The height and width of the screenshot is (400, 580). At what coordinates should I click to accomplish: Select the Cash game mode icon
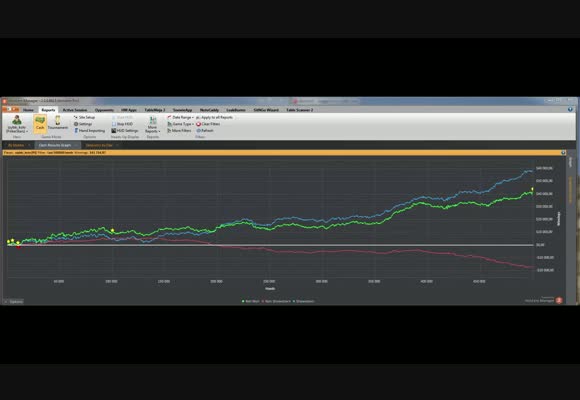40,123
